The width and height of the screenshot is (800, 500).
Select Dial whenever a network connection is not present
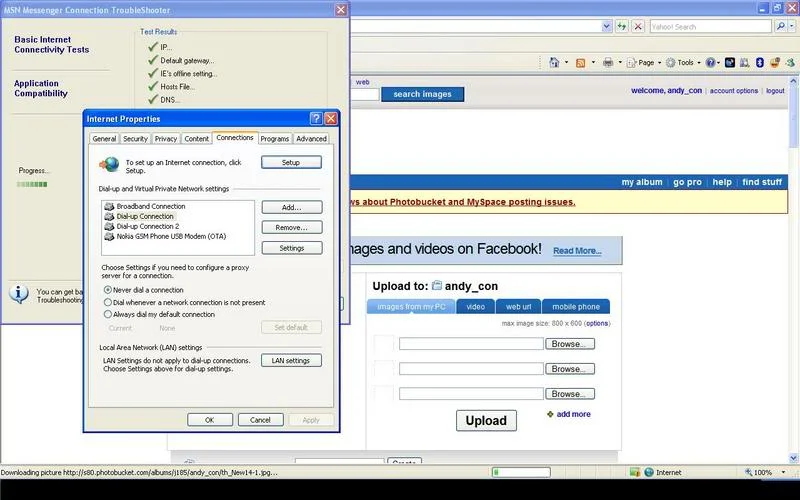click(108, 303)
